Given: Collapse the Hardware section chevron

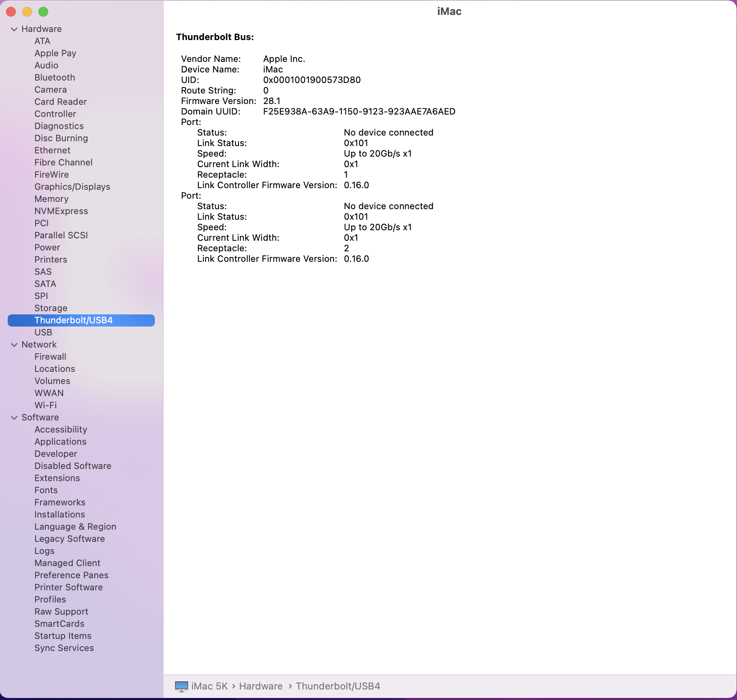Looking at the screenshot, I should pos(14,29).
